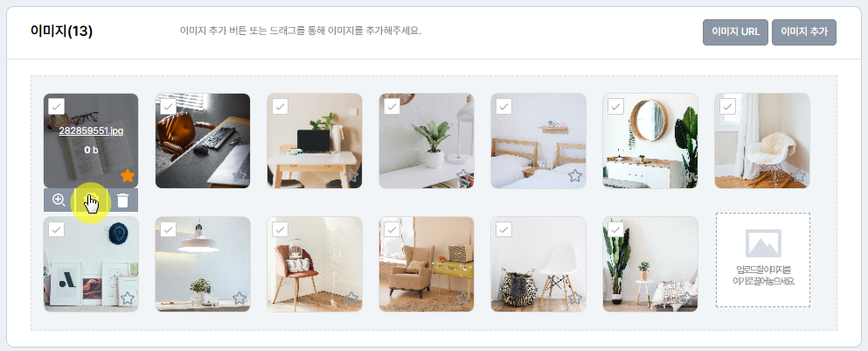868x351 pixels.
Task: Mark the laptop desk image with its star
Action: pyautogui.click(x=351, y=176)
